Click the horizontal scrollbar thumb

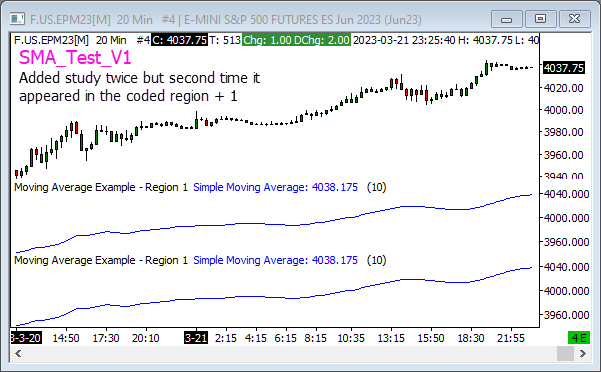(x=565, y=354)
